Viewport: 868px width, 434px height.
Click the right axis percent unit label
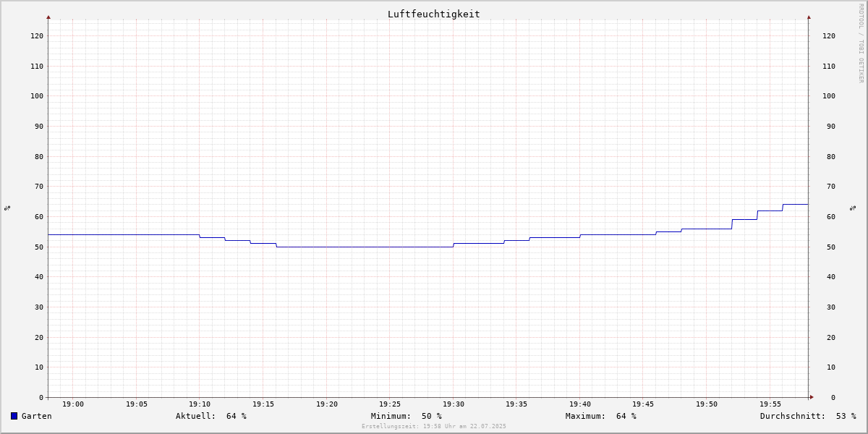pyautogui.click(x=853, y=208)
